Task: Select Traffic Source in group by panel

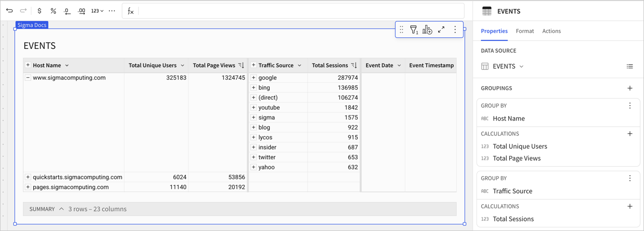Action: point(512,191)
